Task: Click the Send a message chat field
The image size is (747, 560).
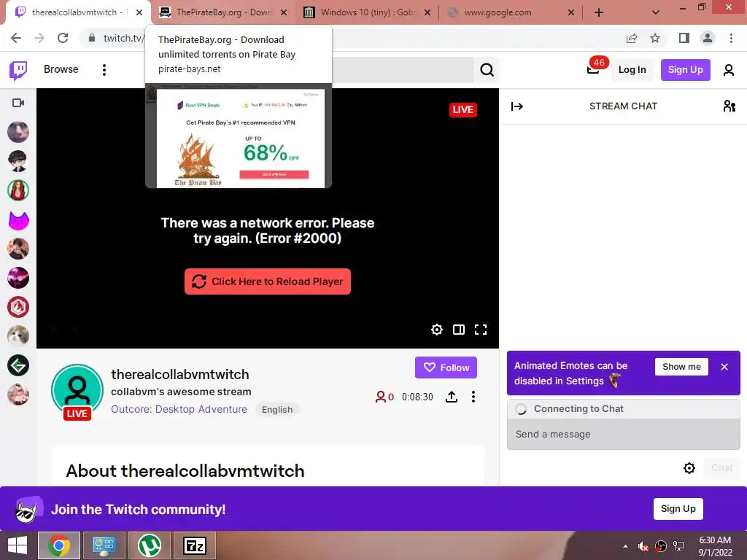Action: pos(623,435)
